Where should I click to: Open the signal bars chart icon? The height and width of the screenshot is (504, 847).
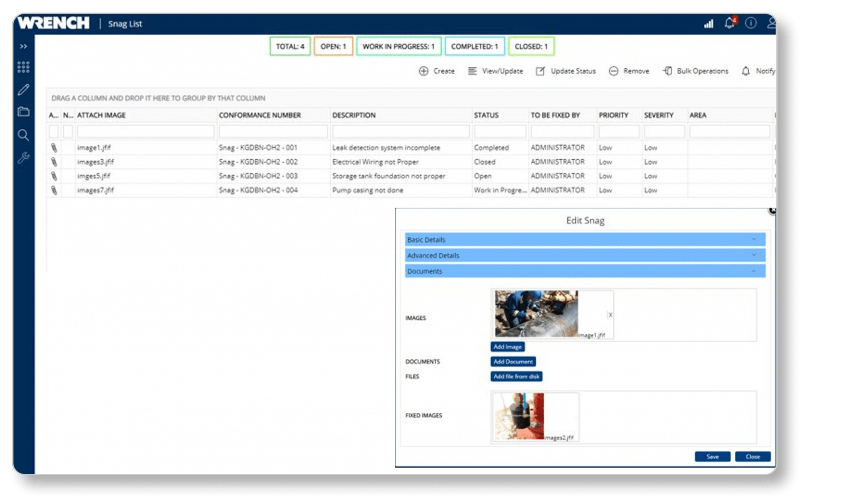709,24
